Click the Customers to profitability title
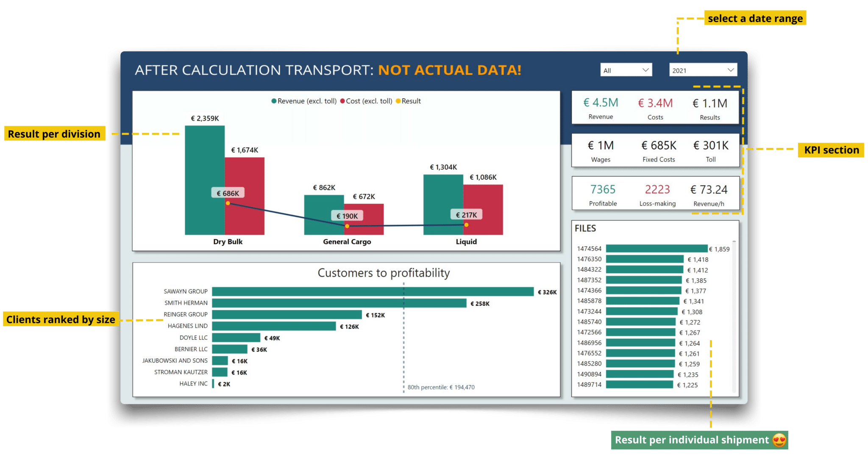 (384, 273)
